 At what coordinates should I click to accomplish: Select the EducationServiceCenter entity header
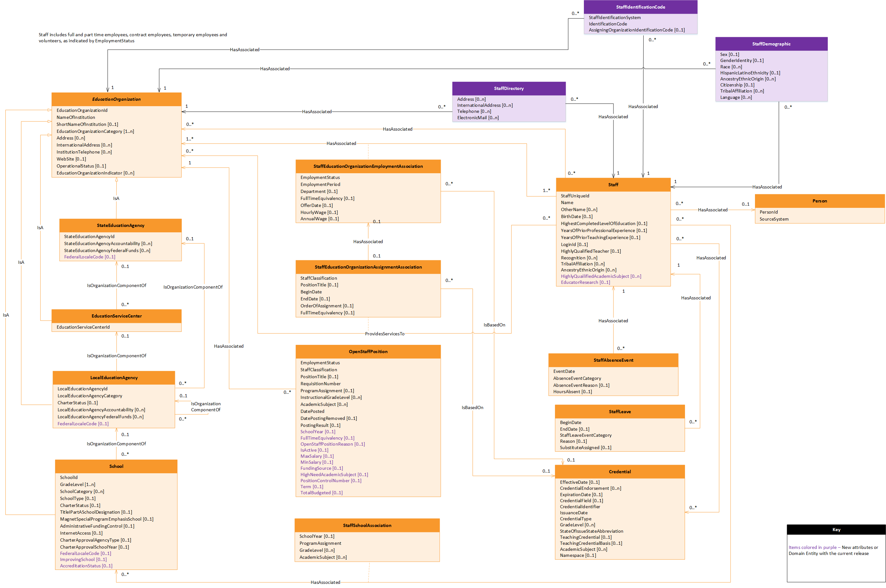point(116,316)
